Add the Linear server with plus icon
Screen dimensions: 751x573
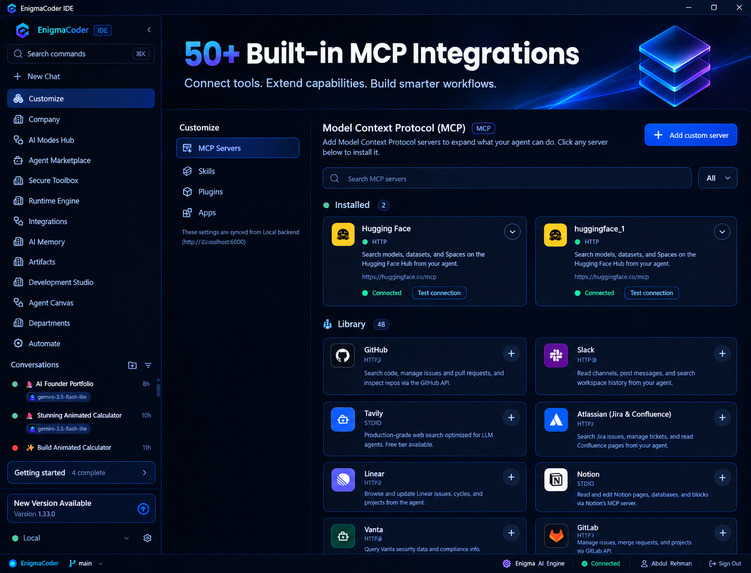click(x=511, y=477)
